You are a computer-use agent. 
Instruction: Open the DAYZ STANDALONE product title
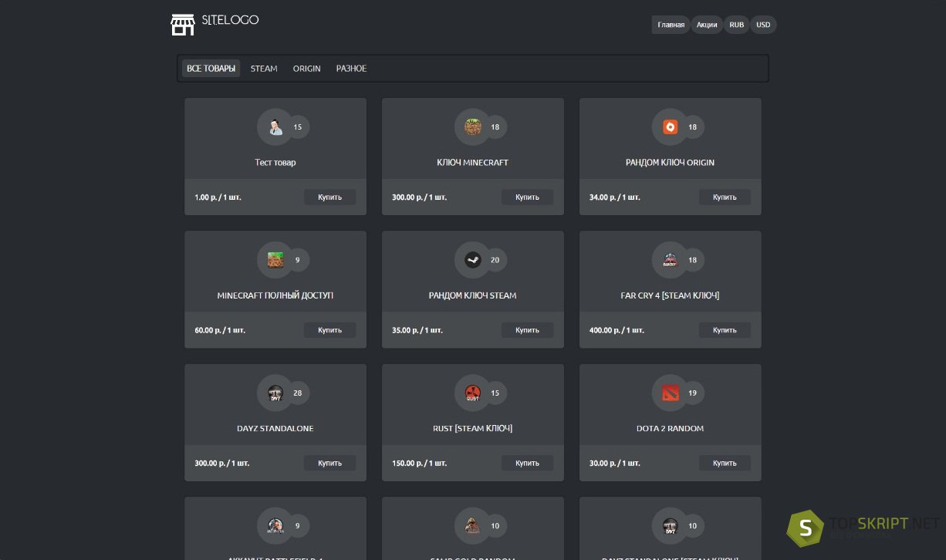tap(275, 429)
